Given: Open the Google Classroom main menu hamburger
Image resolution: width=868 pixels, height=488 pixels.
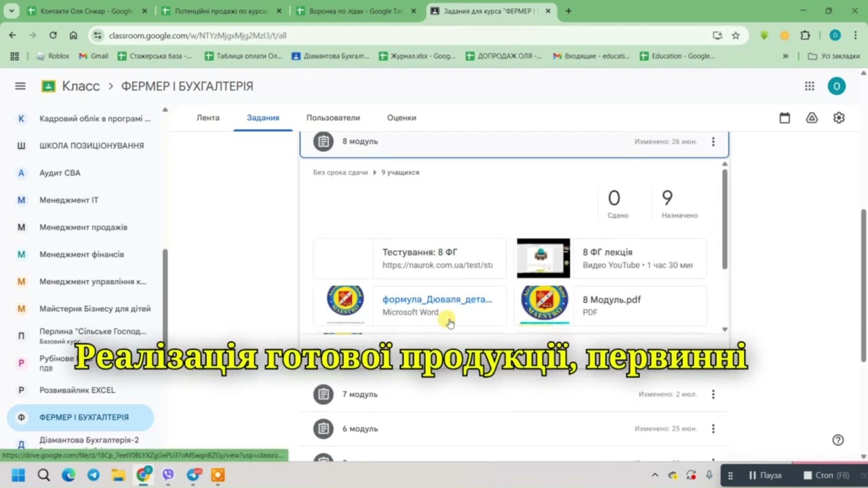Looking at the screenshot, I should (20, 86).
